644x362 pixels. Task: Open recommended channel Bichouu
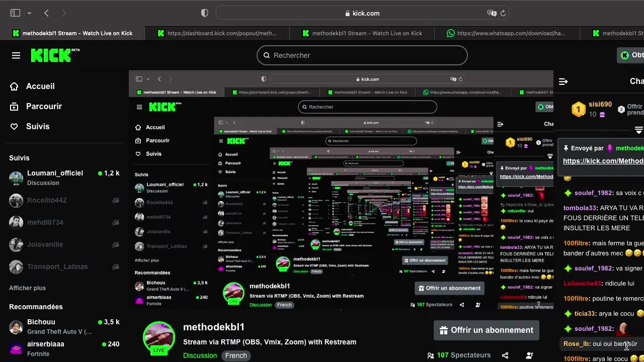[x=64, y=327]
